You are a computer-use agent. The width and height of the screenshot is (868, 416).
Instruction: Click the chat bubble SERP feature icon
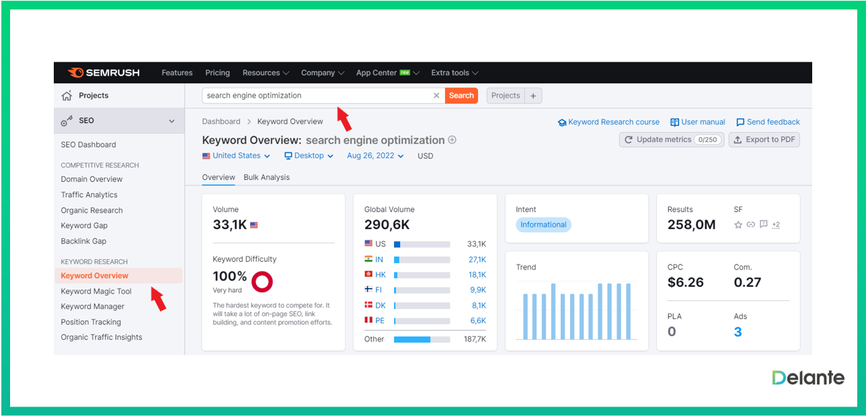[x=763, y=225]
